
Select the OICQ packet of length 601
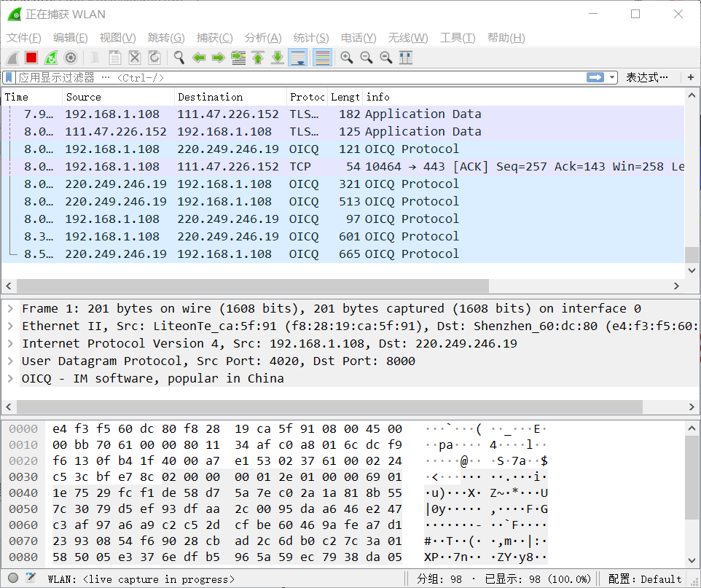click(343, 237)
